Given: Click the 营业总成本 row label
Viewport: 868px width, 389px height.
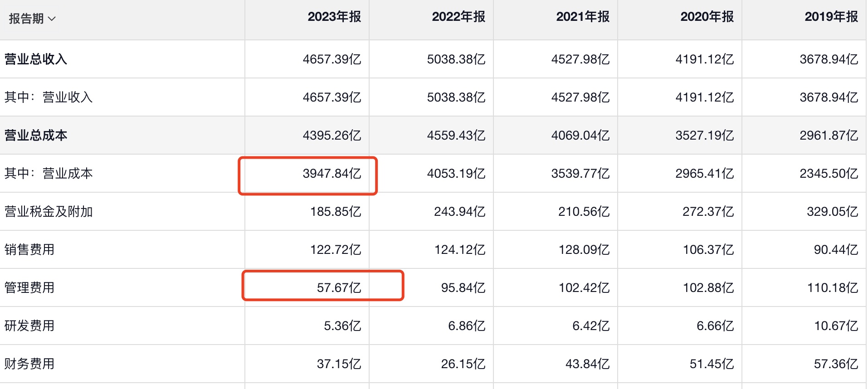Looking at the screenshot, I should tap(36, 136).
